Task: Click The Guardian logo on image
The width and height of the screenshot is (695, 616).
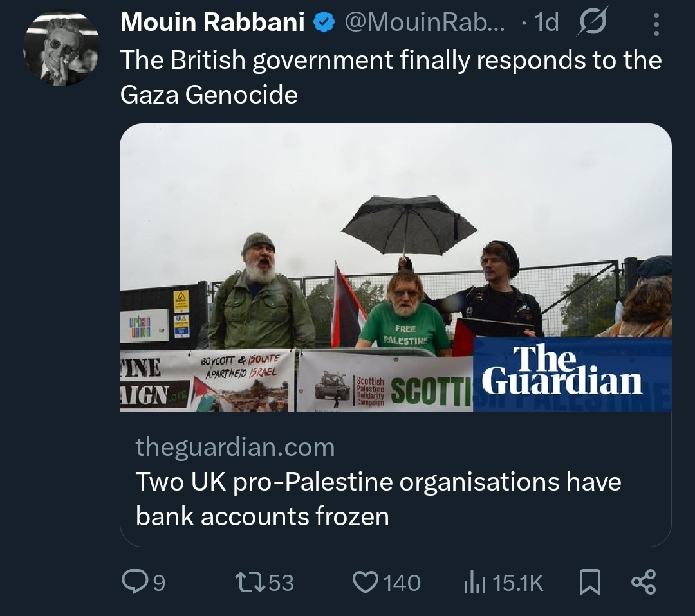Action: pyautogui.click(x=564, y=370)
